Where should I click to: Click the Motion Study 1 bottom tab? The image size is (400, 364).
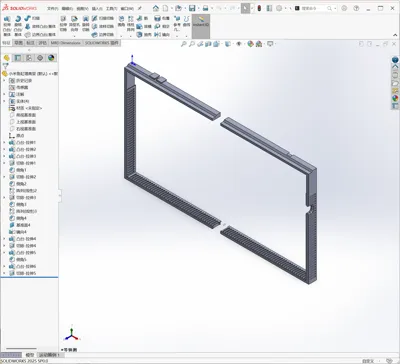pyautogui.click(x=49, y=355)
